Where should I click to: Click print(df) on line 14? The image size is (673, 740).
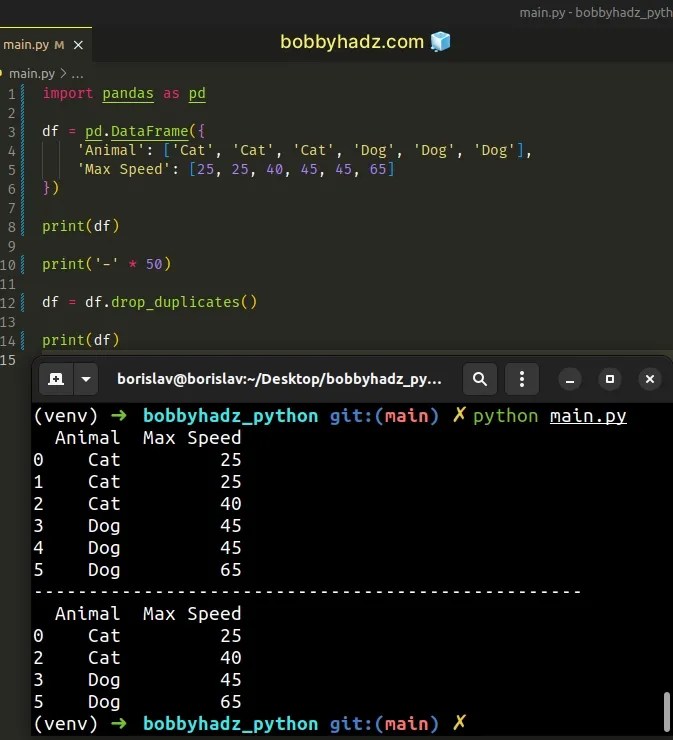(x=81, y=340)
